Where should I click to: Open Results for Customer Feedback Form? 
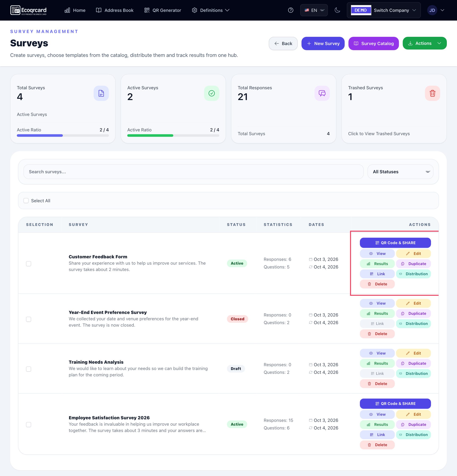[x=377, y=264]
